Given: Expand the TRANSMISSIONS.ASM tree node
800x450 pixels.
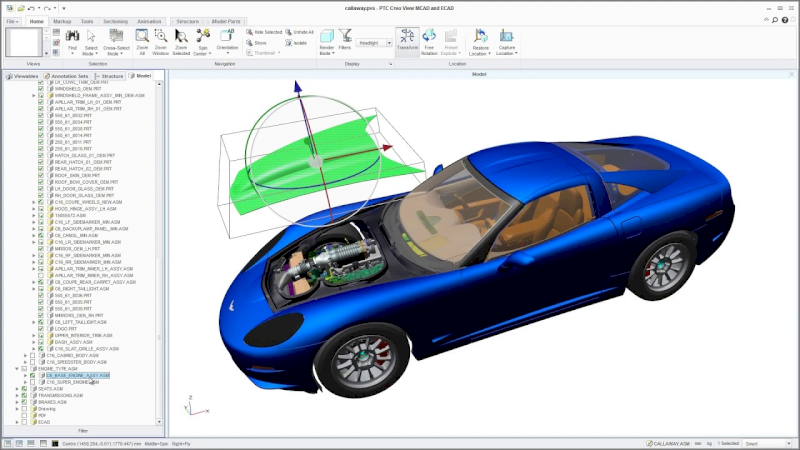Looking at the screenshot, I should tap(17, 395).
